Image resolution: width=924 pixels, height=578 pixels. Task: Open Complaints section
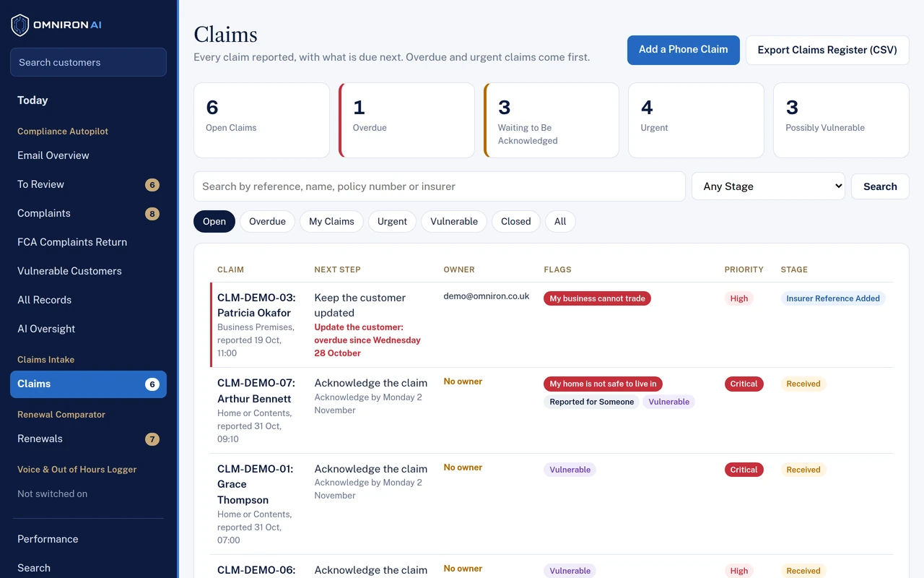click(x=88, y=213)
